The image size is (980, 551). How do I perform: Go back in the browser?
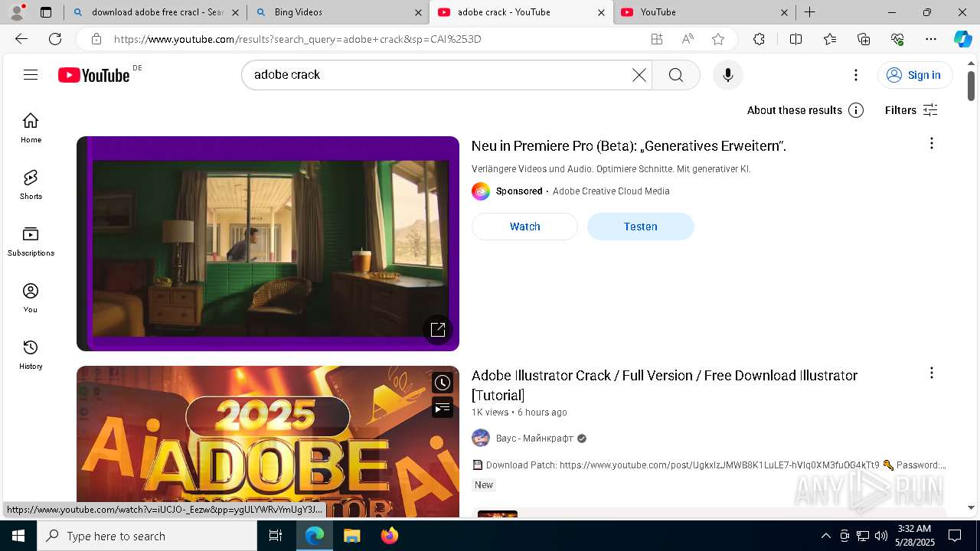[21, 39]
